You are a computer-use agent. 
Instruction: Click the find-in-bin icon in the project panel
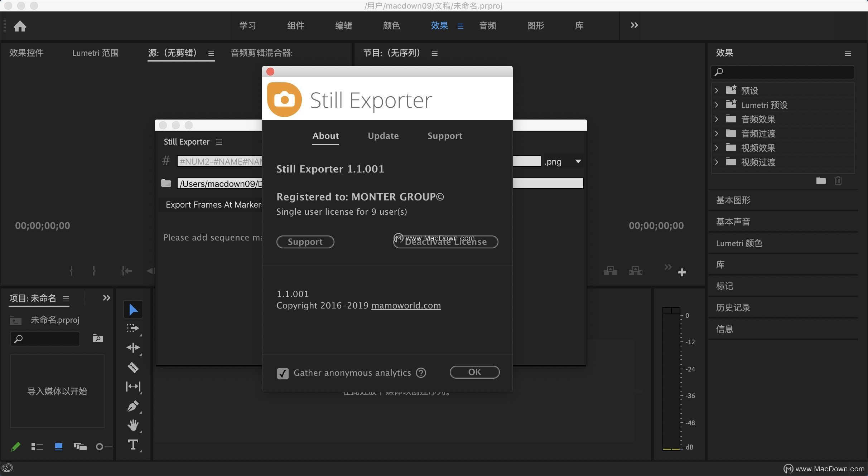tap(98, 339)
